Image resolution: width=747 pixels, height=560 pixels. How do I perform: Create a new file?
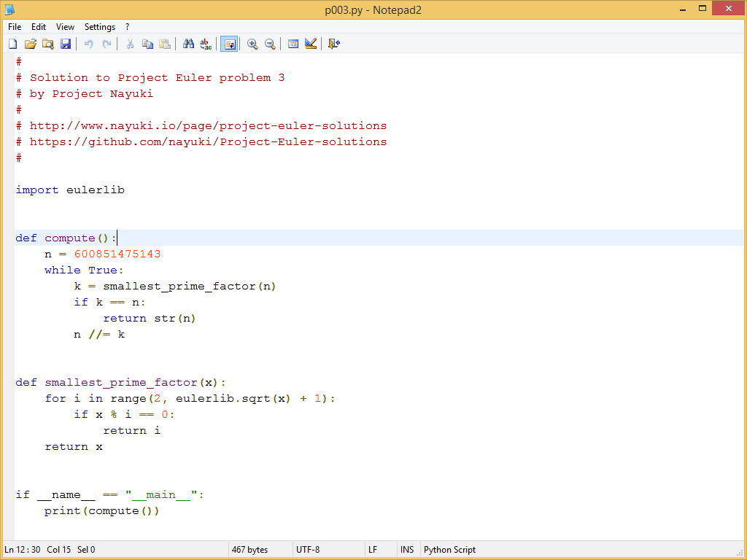tap(12, 44)
